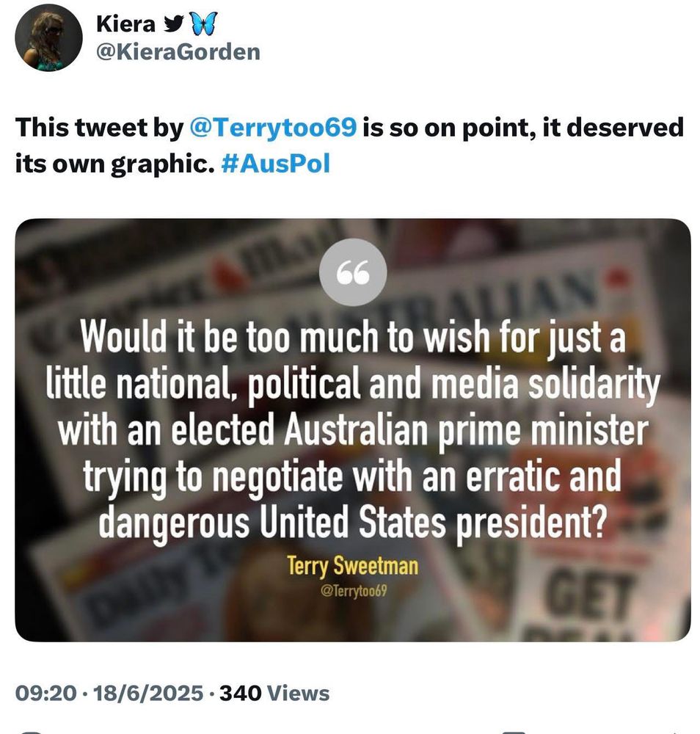Viewport: 700px width, 734px height.
Task: Open the 340 Views count
Action: (x=274, y=694)
